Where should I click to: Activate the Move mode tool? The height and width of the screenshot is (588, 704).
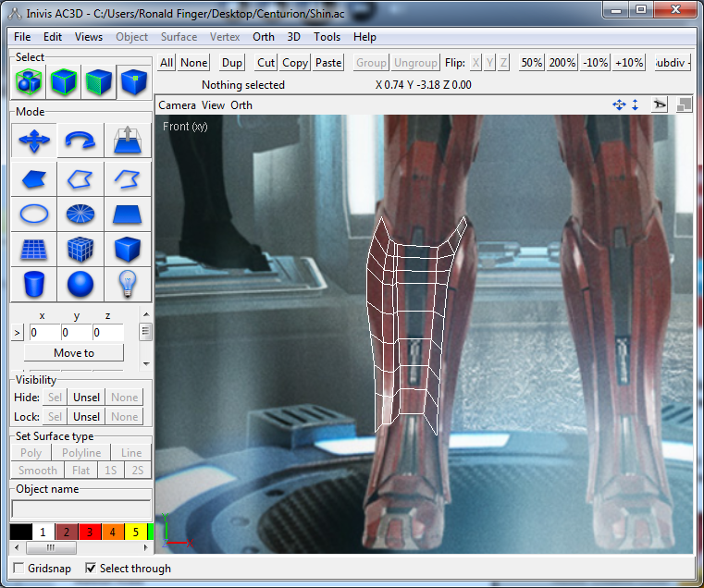click(34, 141)
